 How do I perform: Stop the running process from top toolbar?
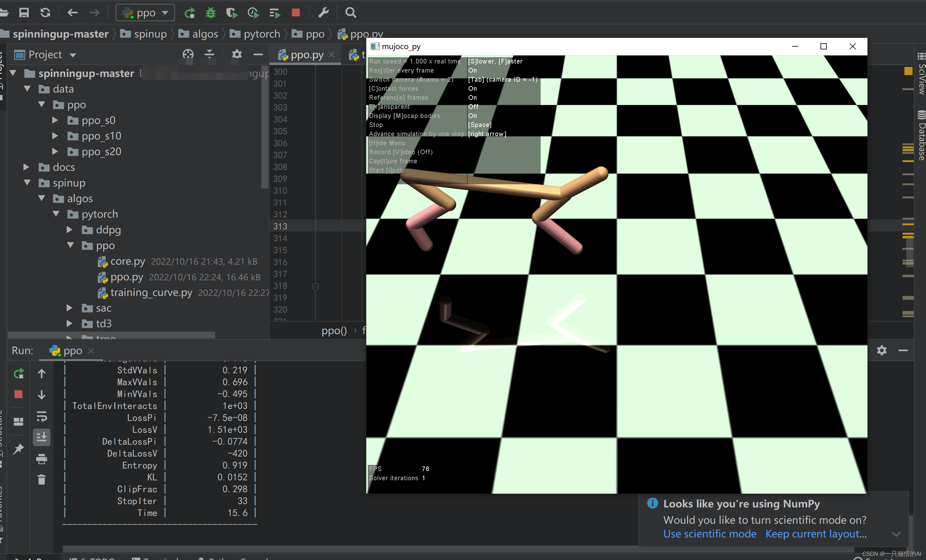pos(296,13)
